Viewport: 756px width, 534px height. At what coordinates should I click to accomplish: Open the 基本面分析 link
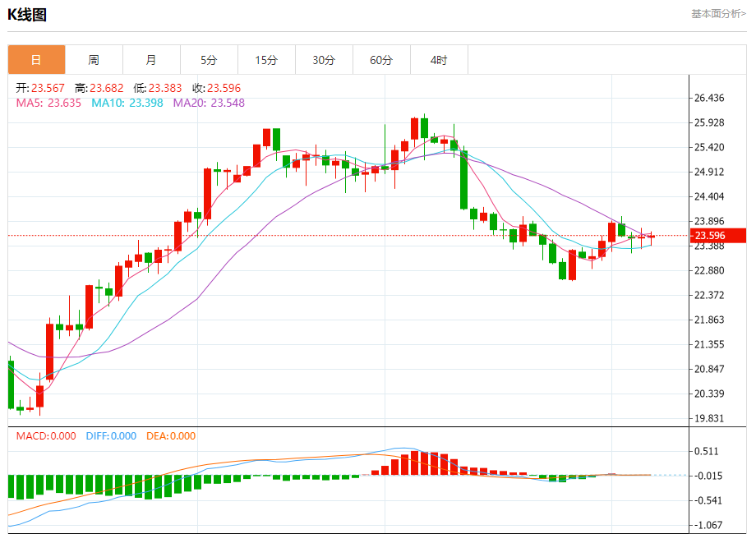click(x=718, y=14)
